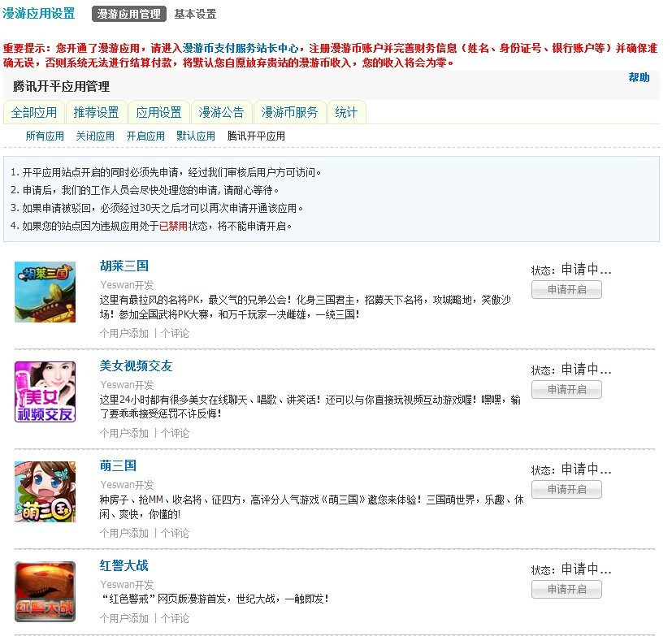
Task: Open the 漫游公告 tab
Action: [221, 112]
